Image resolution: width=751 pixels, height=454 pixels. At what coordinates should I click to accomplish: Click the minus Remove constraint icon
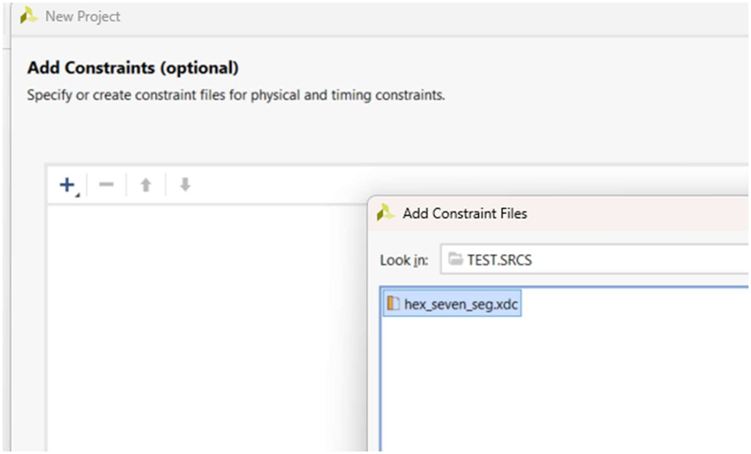(106, 185)
